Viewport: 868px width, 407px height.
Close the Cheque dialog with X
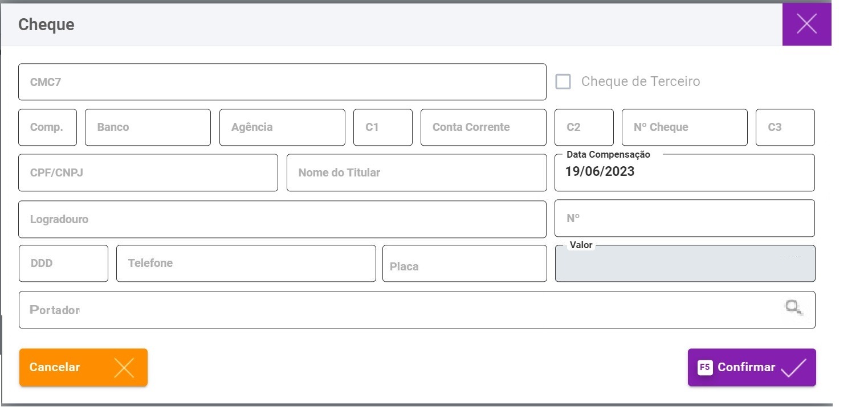coord(806,24)
